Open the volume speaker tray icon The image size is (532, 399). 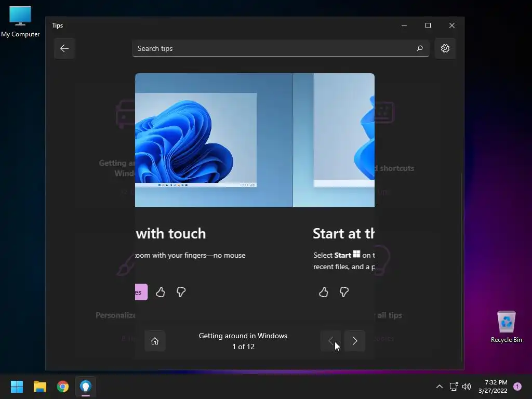point(467,387)
